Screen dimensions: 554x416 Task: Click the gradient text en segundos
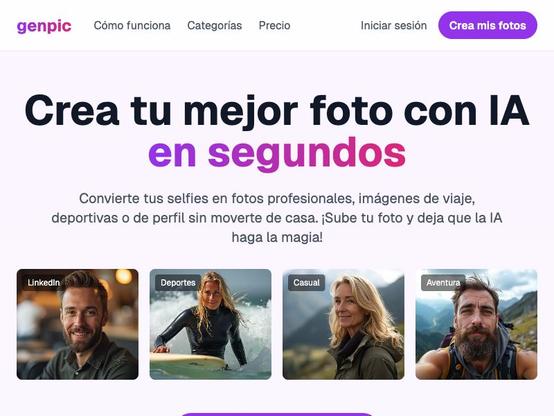(x=277, y=153)
